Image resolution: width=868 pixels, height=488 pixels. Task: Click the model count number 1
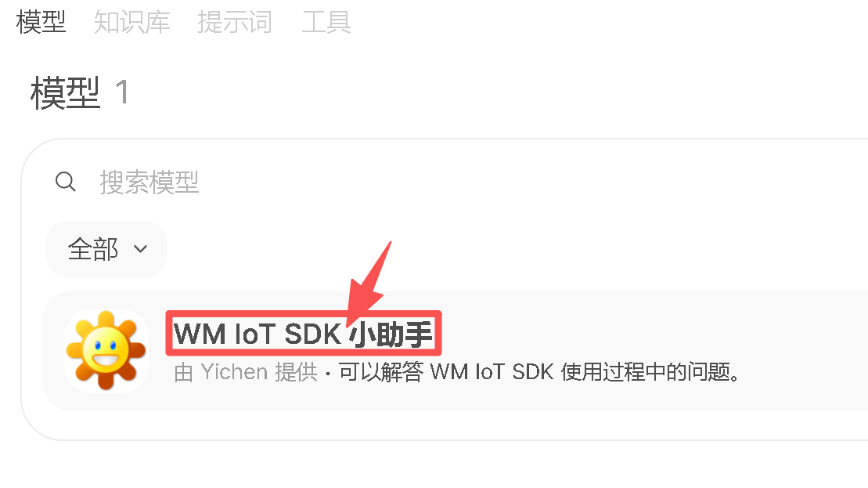pos(122,92)
